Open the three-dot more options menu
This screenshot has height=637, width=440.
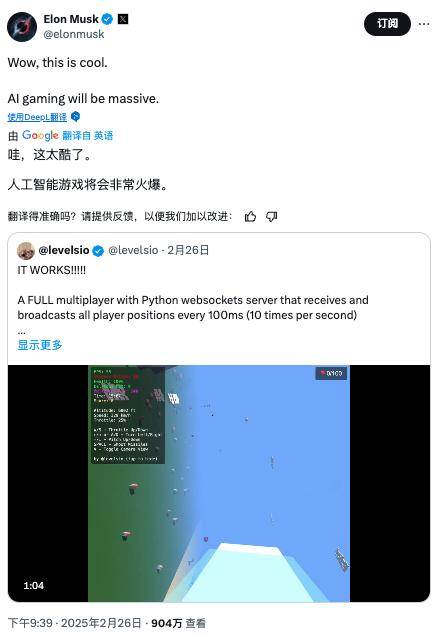(424, 24)
